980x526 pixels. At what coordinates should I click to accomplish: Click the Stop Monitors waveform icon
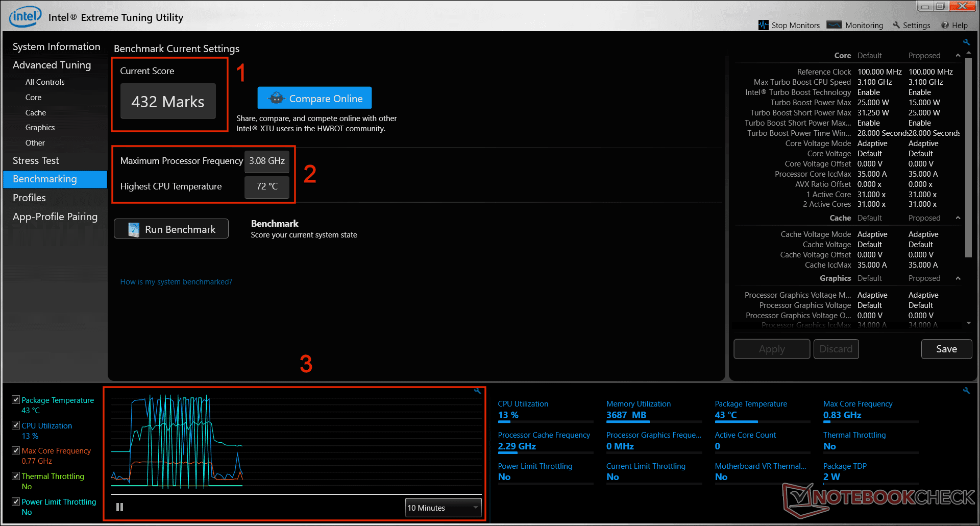pyautogui.click(x=763, y=25)
